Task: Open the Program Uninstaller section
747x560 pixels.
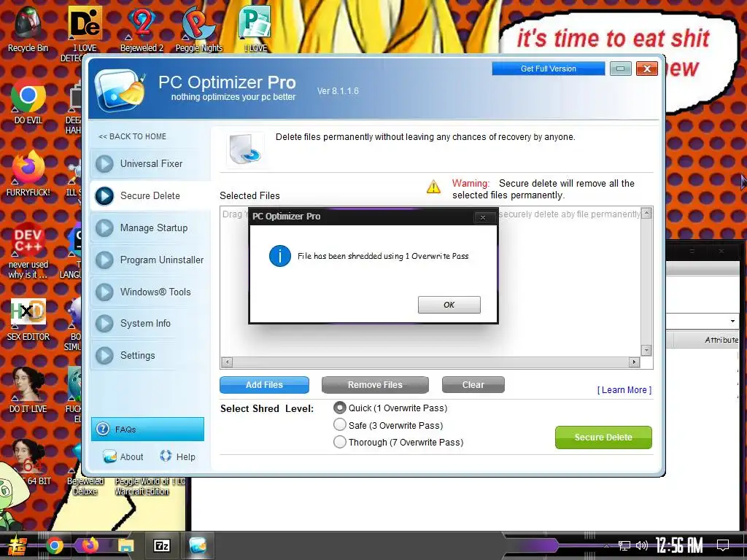Action: (150, 260)
